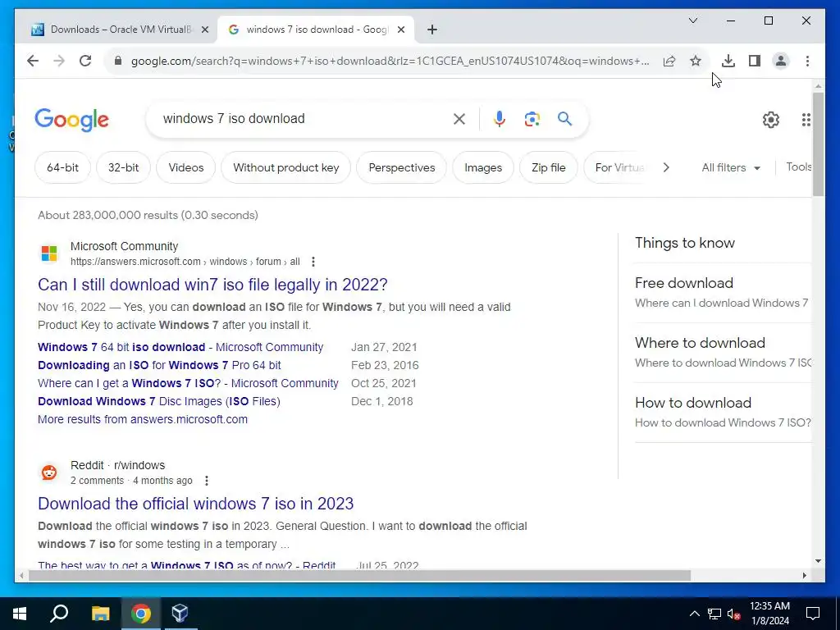
Task: Expand the All filters dropdown
Action: pyautogui.click(x=731, y=167)
